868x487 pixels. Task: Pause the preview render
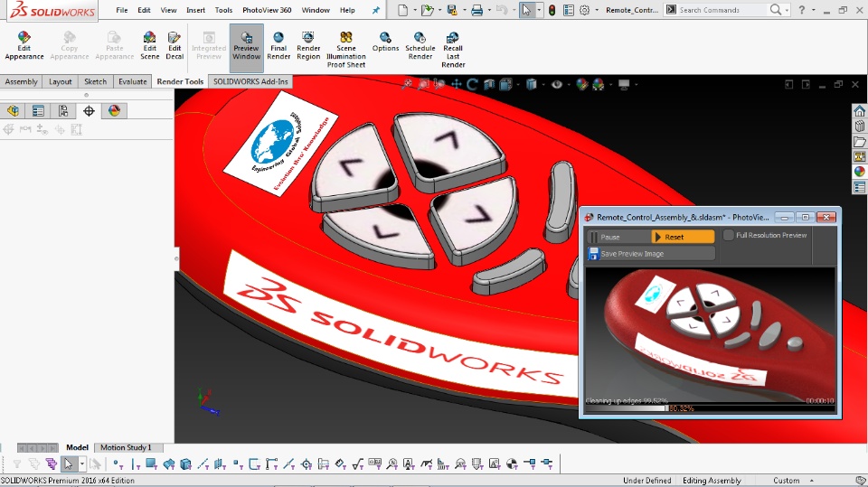[618, 237]
